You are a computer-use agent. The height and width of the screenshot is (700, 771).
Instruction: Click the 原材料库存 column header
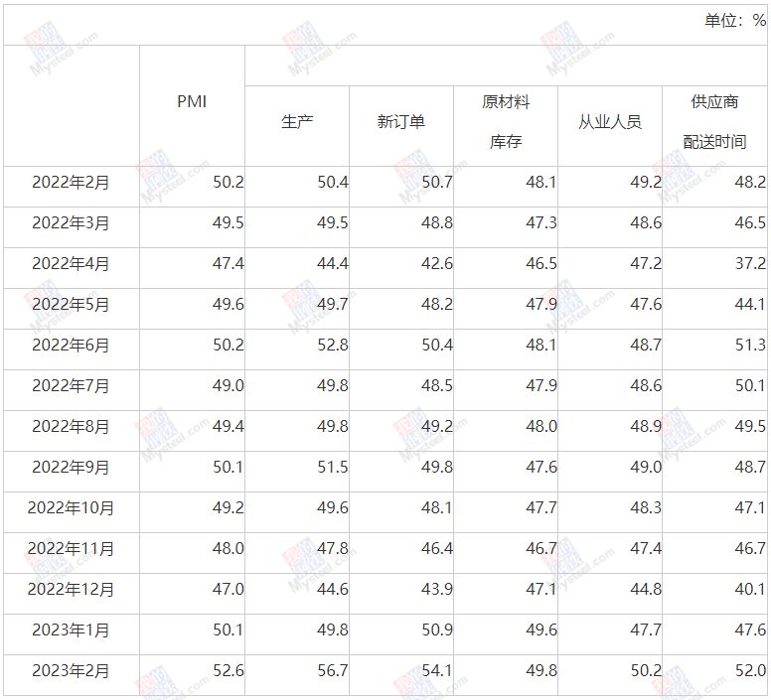point(506,122)
